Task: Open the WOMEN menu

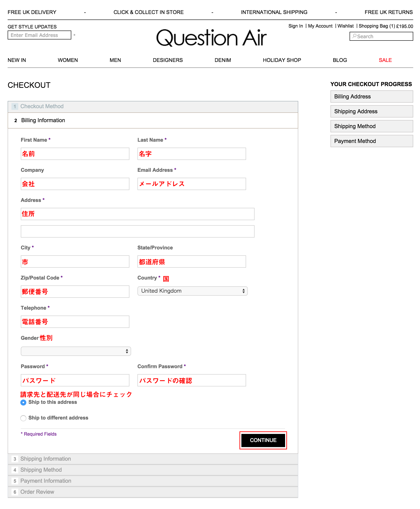Action: (68, 60)
